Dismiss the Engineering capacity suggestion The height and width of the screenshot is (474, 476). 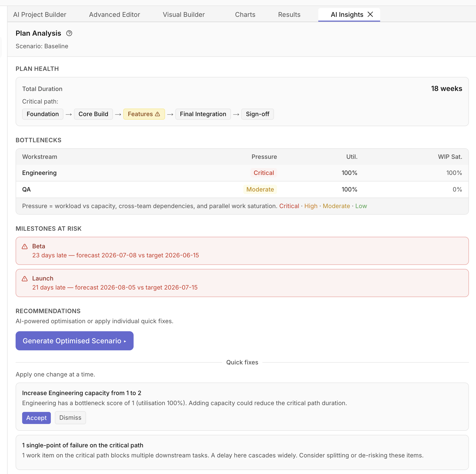point(70,418)
